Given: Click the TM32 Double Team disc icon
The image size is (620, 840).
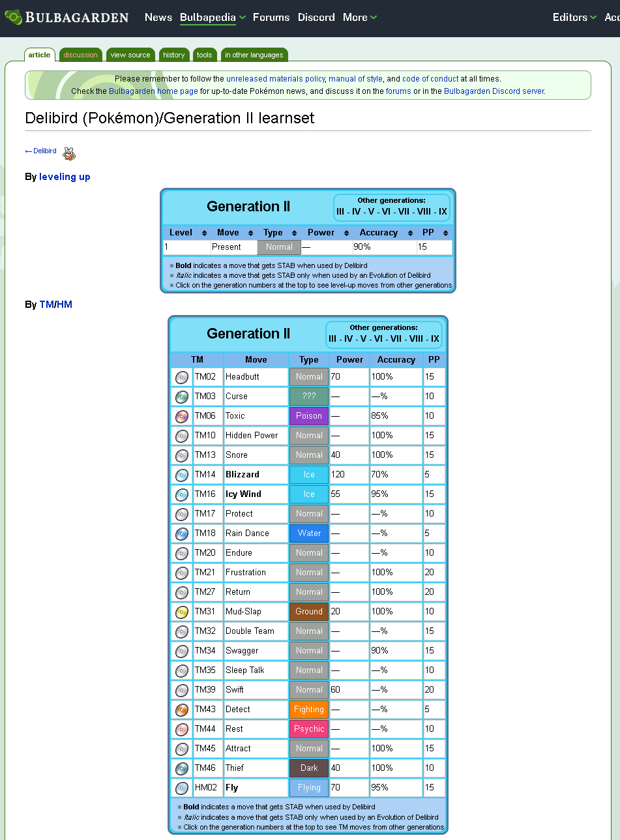Looking at the screenshot, I should coord(182,631).
